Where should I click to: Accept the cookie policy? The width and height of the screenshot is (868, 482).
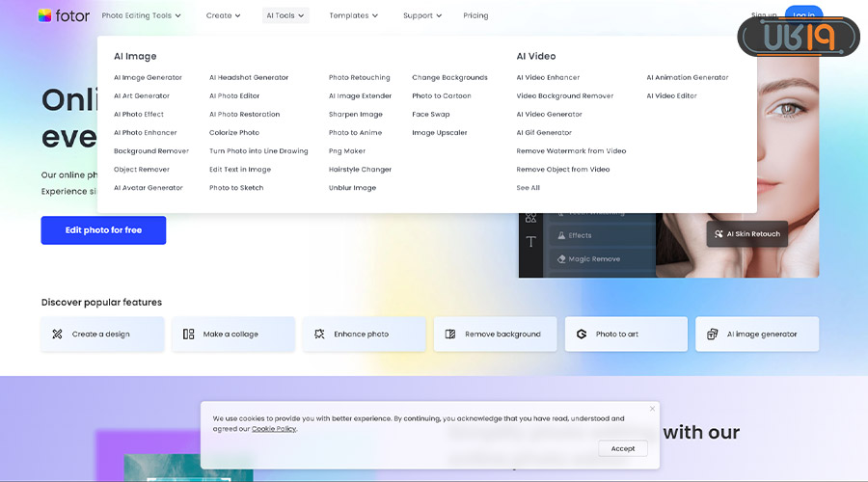point(623,448)
